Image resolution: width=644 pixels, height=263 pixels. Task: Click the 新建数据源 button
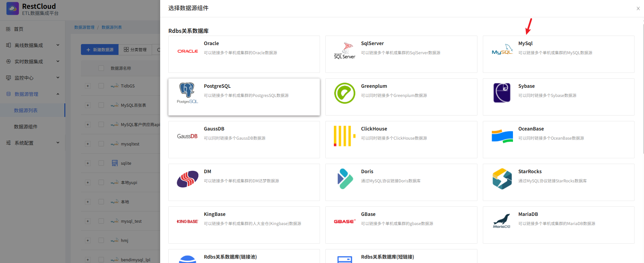point(100,49)
